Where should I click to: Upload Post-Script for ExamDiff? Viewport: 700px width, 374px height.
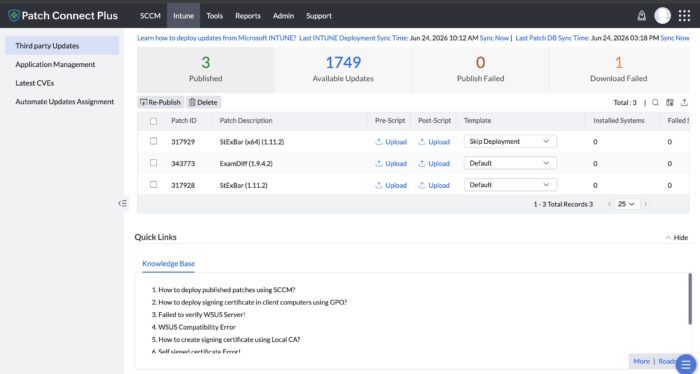[434, 163]
